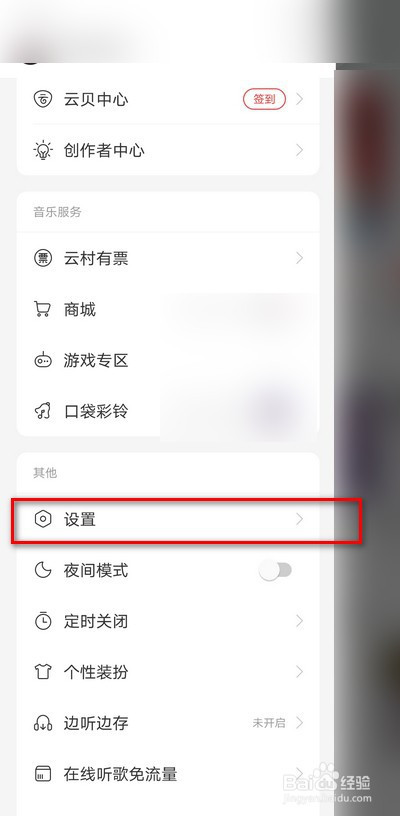Viewport: 400px width, 816px height.
Task: Open the 在线听歌免流量 menu item
Action: coord(168,773)
